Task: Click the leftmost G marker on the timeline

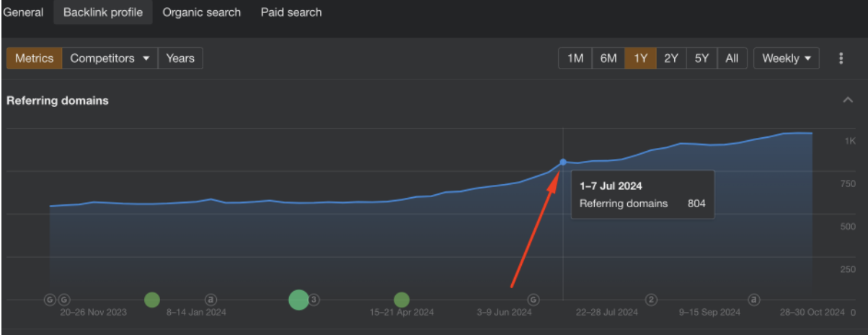Action: coord(50,300)
